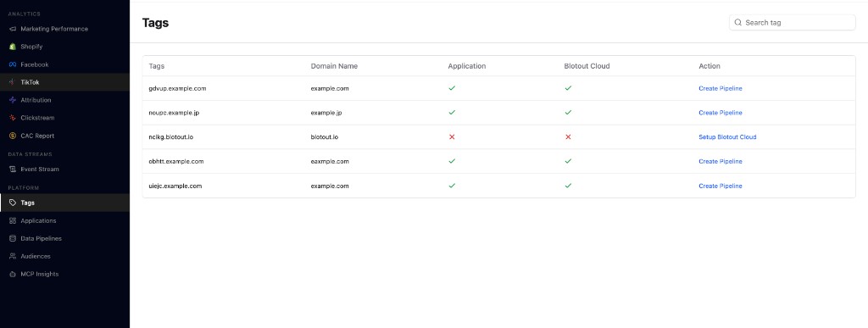868x328 pixels.
Task: Create Pipeline for obhtt.example.com
Action: (721, 162)
